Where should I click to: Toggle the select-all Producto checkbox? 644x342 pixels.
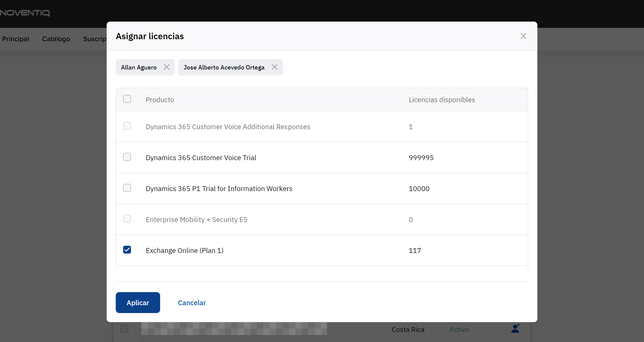point(127,99)
